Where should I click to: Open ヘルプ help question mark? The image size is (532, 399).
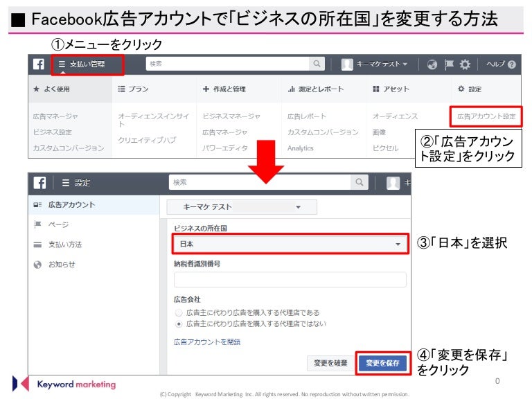point(500,64)
